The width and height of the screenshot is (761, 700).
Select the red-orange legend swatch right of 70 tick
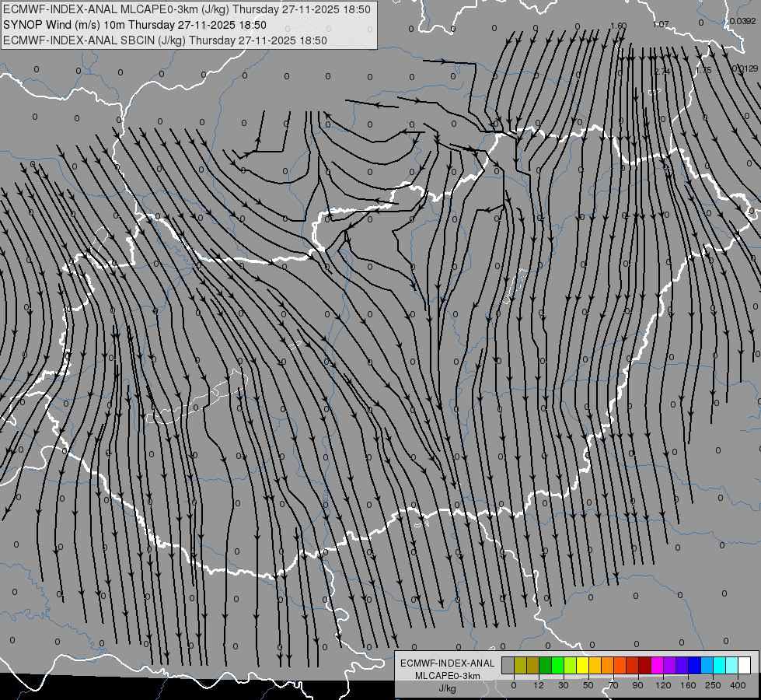620,665
